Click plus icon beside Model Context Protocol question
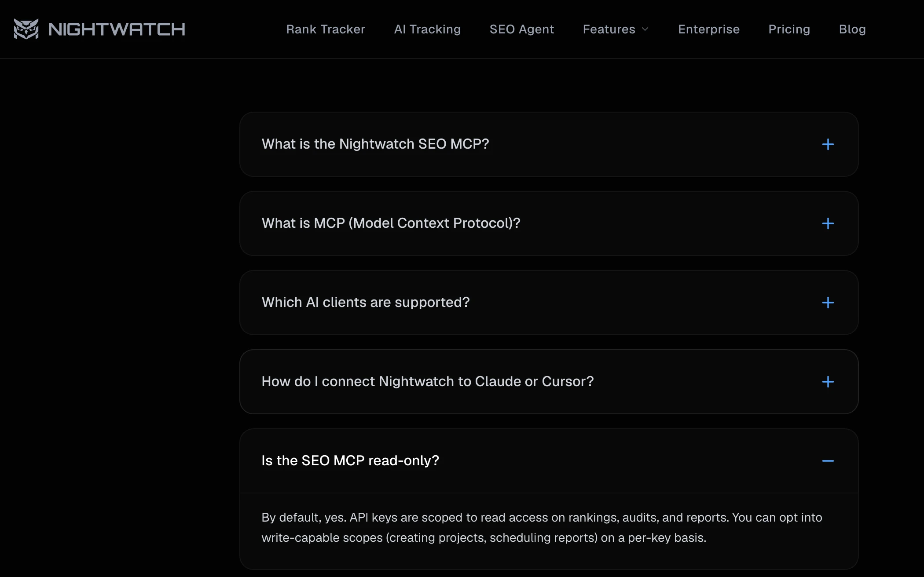This screenshot has height=577, width=924. [x=828, y=223]
